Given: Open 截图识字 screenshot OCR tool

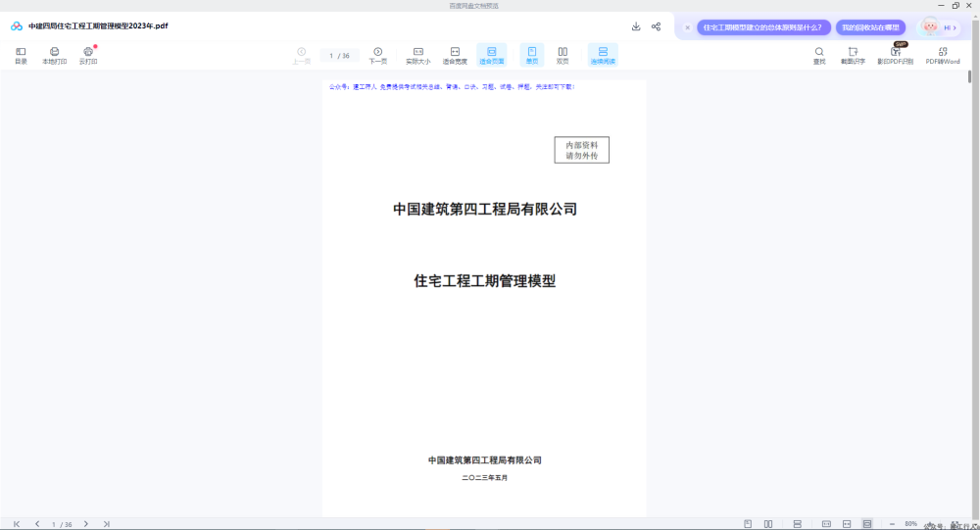Looking at the screenshot, I should coord(854,55).
